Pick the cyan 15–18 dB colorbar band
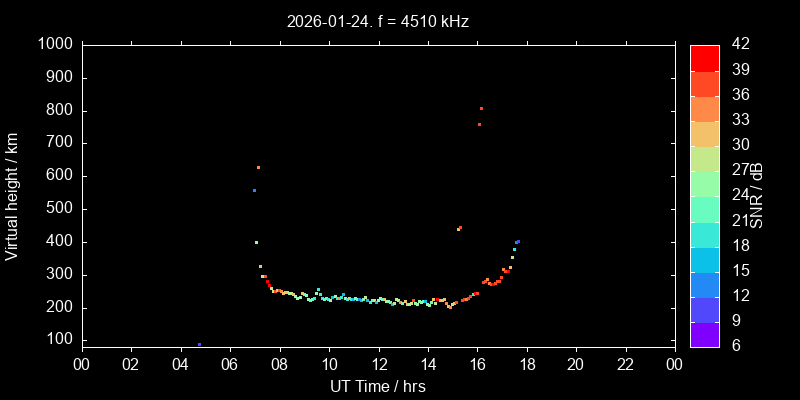Image resolution: width=800 pixels, height=400 pixels. tap(704, 259)
